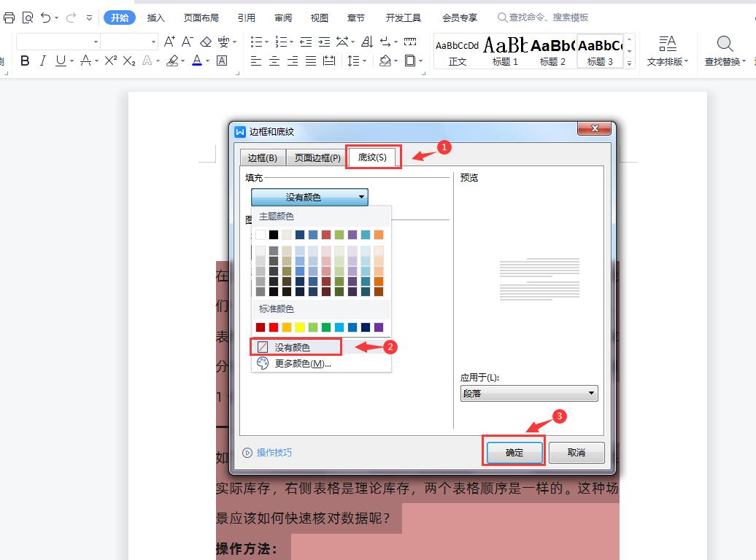Viewport: 756px width, 560px height.
Task: Open the 插入 ribbon tab
Action: pos(155,17)
